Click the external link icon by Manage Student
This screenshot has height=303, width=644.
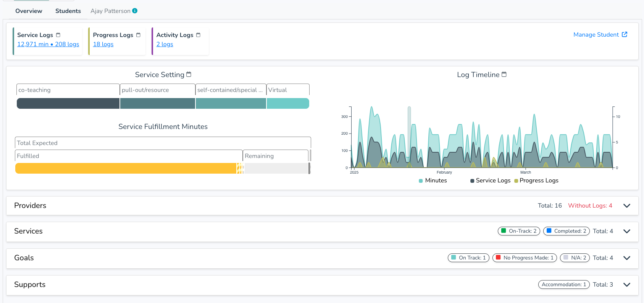pos(625,34)
